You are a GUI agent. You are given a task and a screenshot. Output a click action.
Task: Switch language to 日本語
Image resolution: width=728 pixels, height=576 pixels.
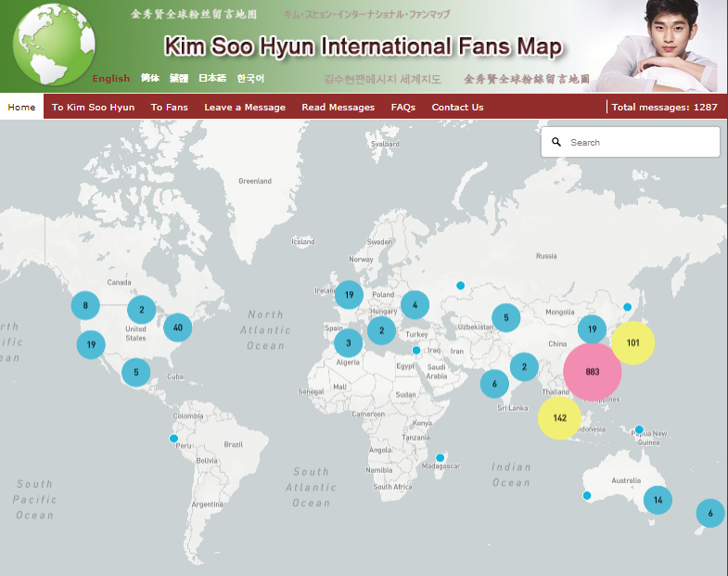pos(212,78)
